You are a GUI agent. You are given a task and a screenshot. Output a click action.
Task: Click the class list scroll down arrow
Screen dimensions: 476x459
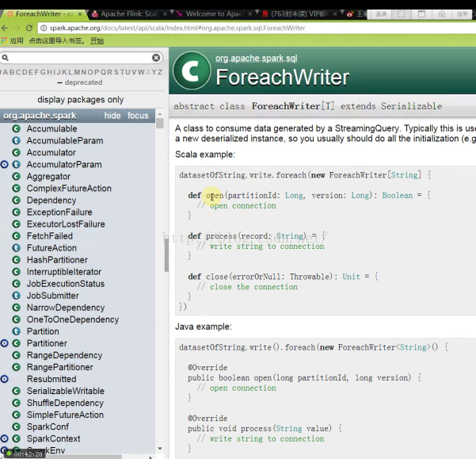tap(160, 449)
